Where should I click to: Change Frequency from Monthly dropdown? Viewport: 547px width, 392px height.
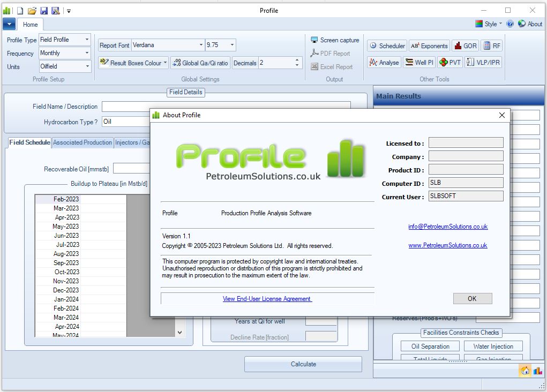click(86, 53)
